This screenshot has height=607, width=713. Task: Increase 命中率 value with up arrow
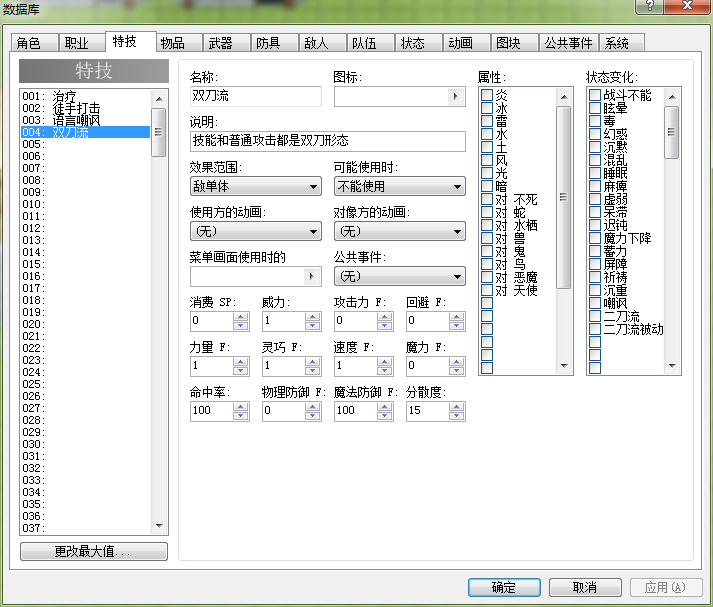[x=241, y=406]
